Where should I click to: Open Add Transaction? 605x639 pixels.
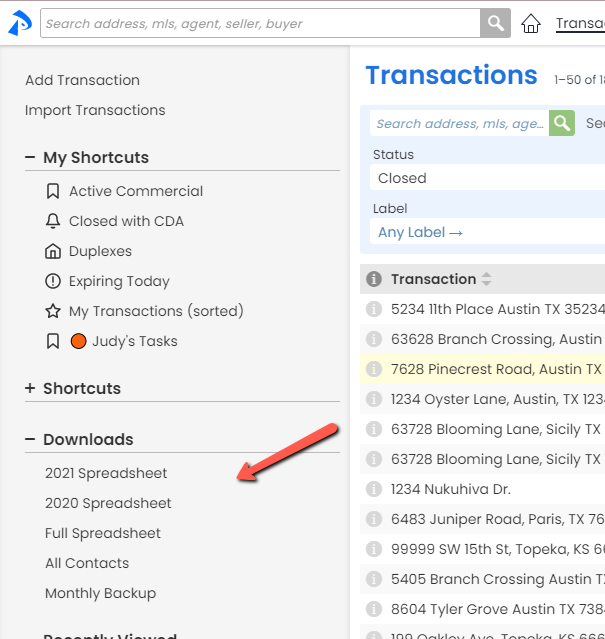click(82, 80)
